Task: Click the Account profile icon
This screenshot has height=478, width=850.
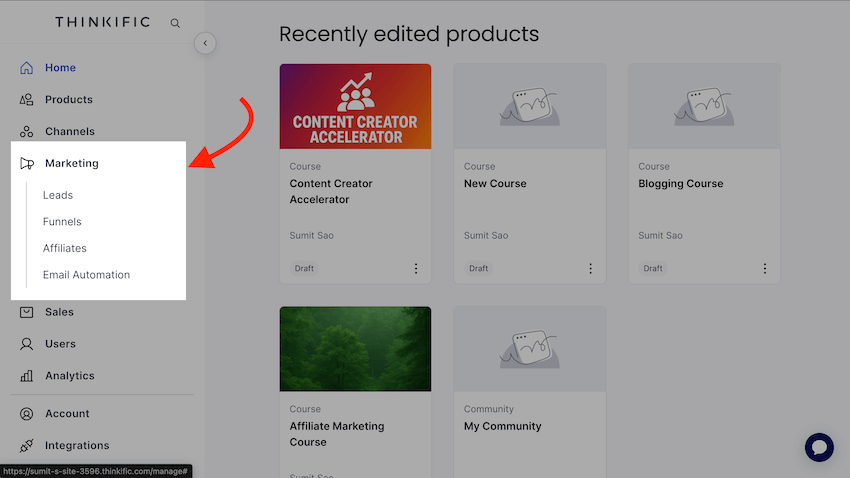Action: 27,414
